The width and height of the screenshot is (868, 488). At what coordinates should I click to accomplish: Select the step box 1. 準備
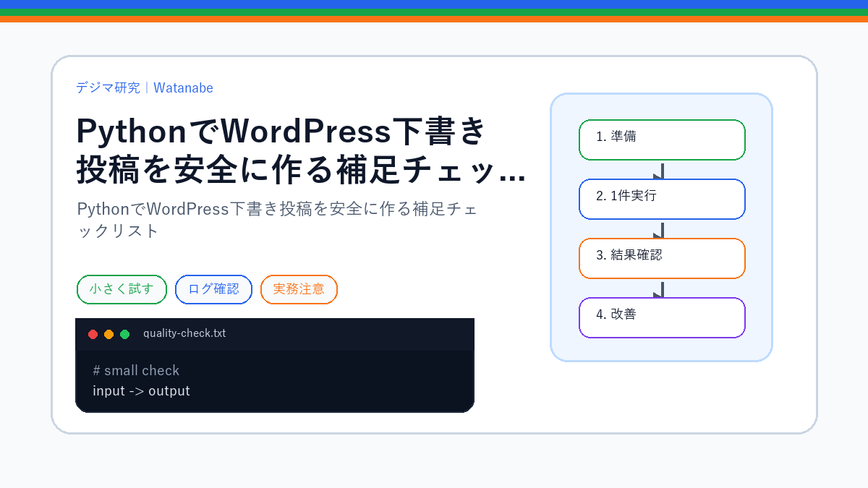click(x=662, y=140)
